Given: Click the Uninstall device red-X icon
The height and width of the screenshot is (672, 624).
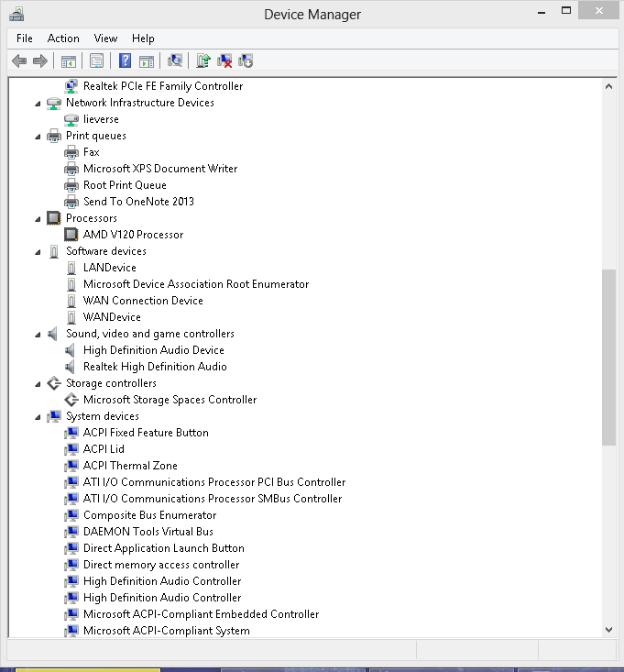Looking at the screenshot, I should pos(224,61).
